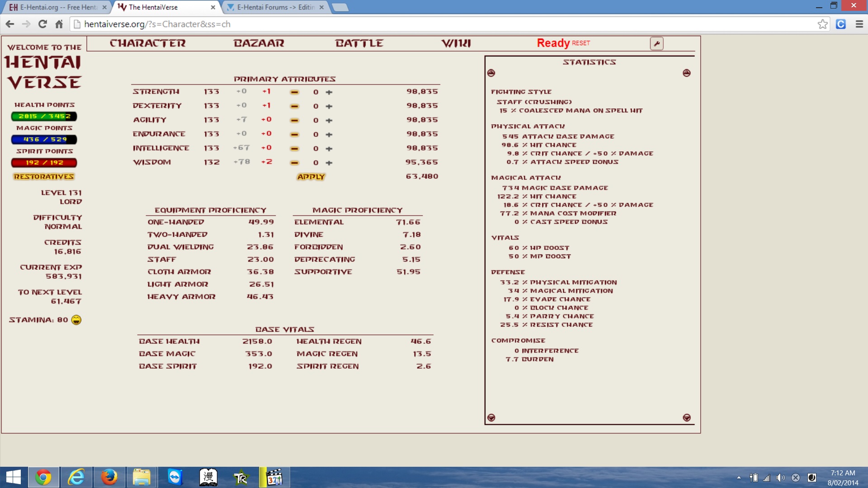Decrease Strength with the minus button
The image size is (868, 488).
pos(294,92)
